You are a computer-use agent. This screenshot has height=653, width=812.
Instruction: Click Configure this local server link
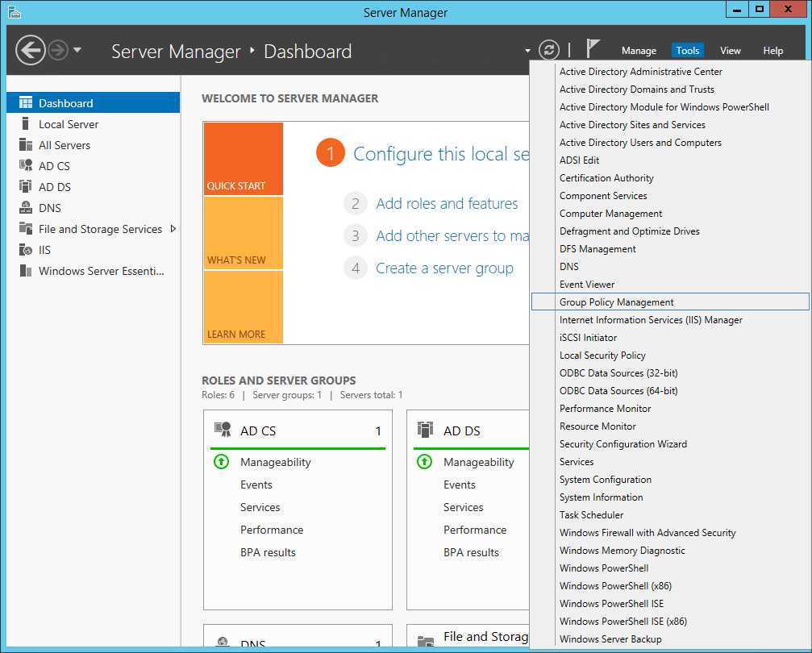(x=441, y=154)
